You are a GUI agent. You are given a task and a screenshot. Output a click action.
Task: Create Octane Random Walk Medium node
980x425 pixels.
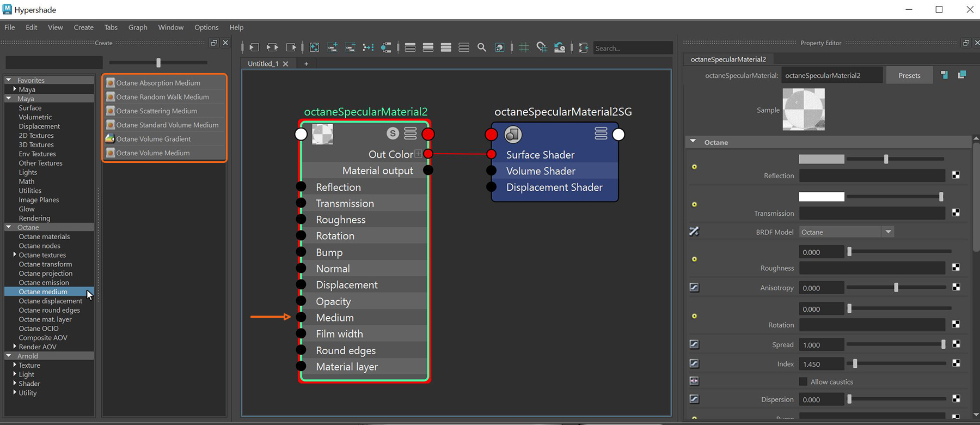165,97
